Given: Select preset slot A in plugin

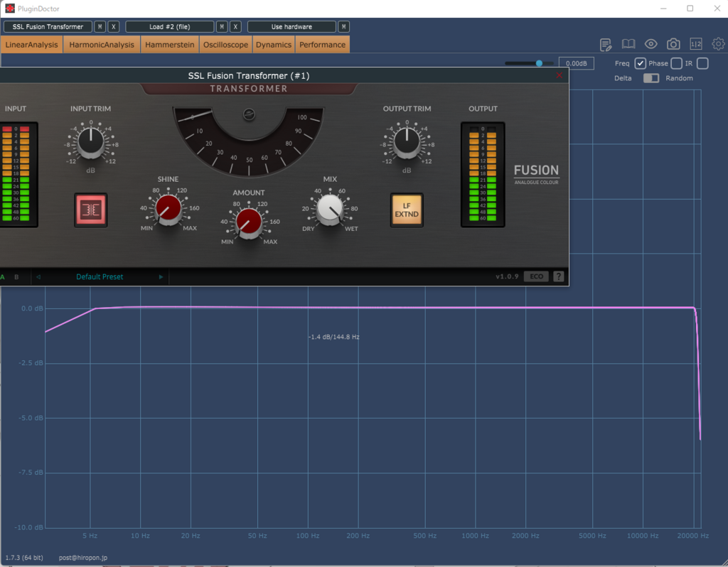Looking at the screenshot, I should point(3,277).
